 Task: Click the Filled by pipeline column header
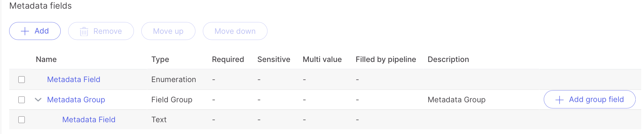(x=386, y=59)
